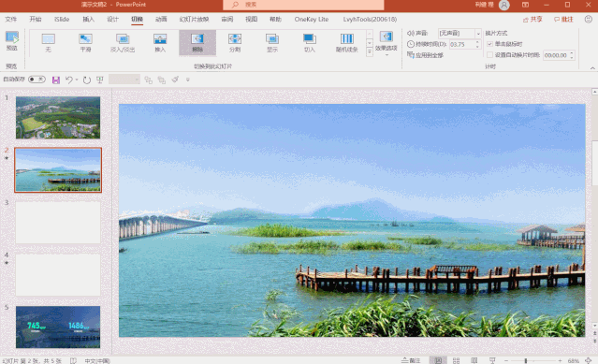Click the 共享 share button
This screenshot has height=364, width=598.
tap(532, 19)
